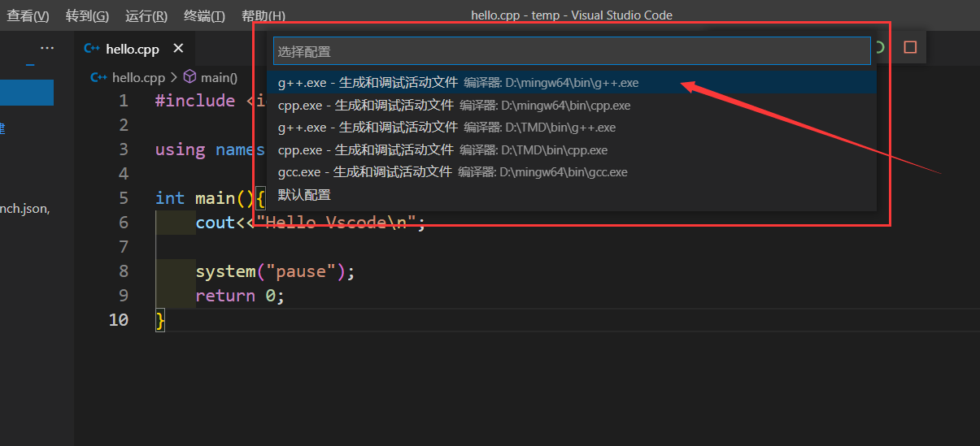Click line number 5 in the gutter

[123, 198]
